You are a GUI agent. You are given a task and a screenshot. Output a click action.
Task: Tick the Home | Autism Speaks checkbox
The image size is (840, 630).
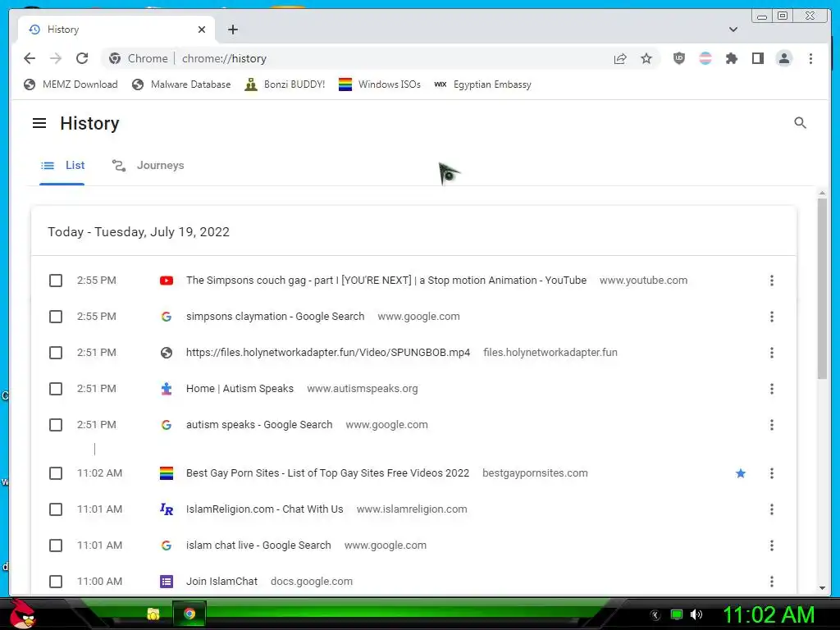coord(56,389)
